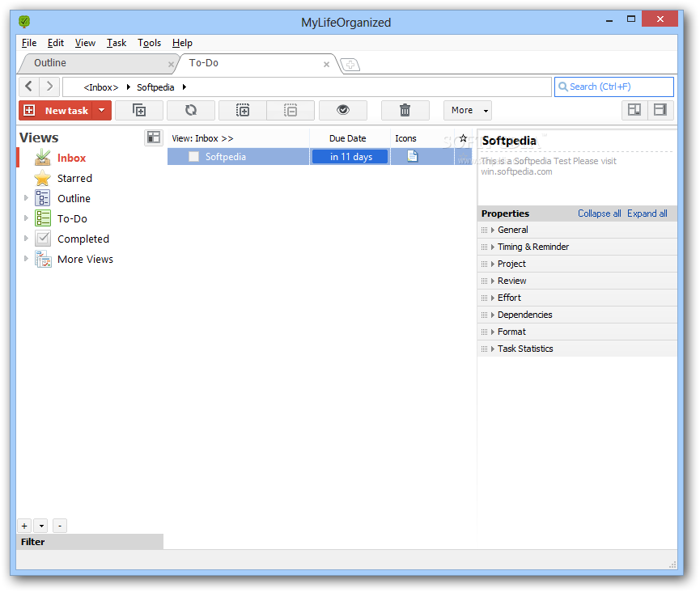Click Collapse all link

click(x=599, y=214)
